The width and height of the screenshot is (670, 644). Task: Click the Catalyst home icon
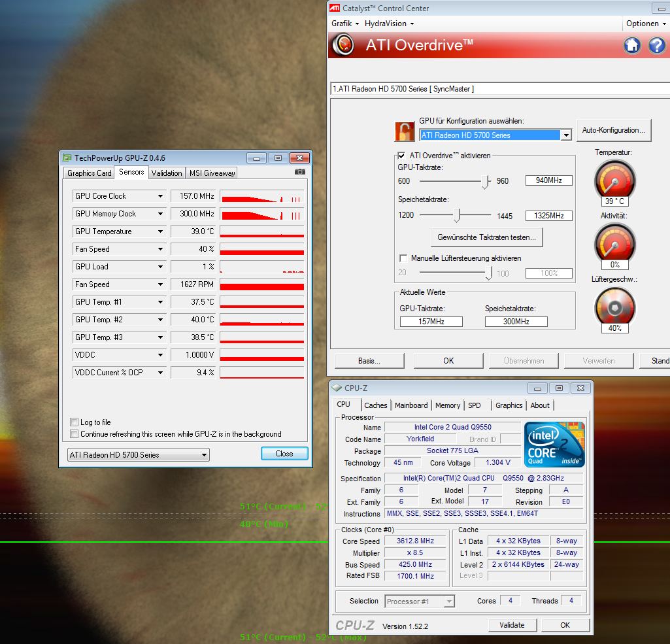click(x=632, y=45)
